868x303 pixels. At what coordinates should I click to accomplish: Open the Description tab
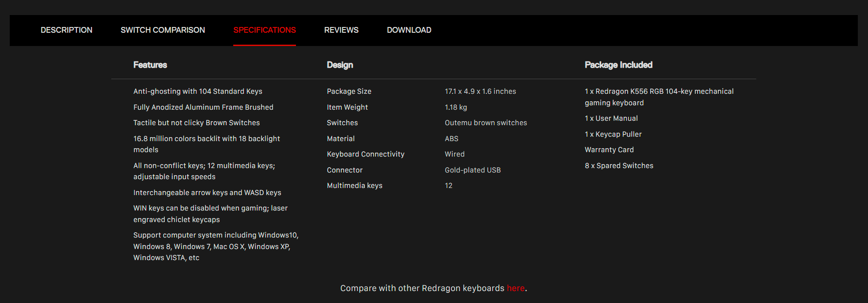click(66, 30)
